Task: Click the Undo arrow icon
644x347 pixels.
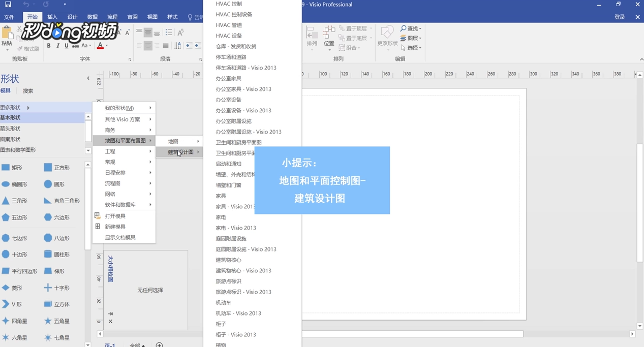Action: [26, 5]
